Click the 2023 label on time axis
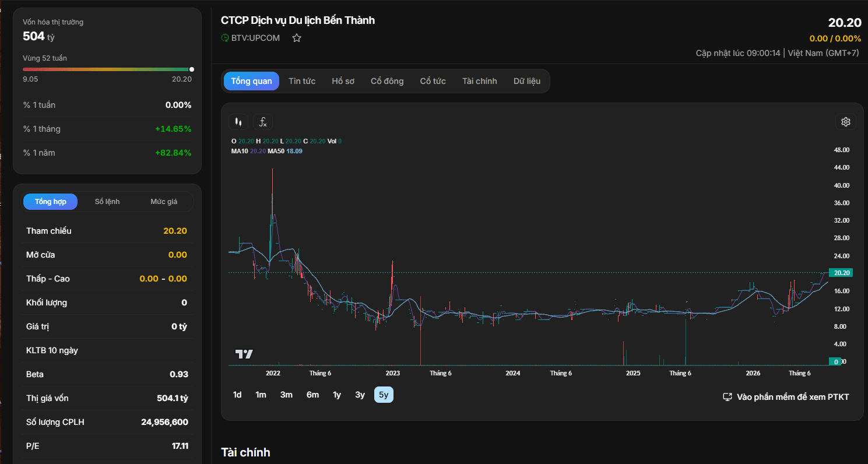This screenshot has width=868, height=464. click(393, 373)
